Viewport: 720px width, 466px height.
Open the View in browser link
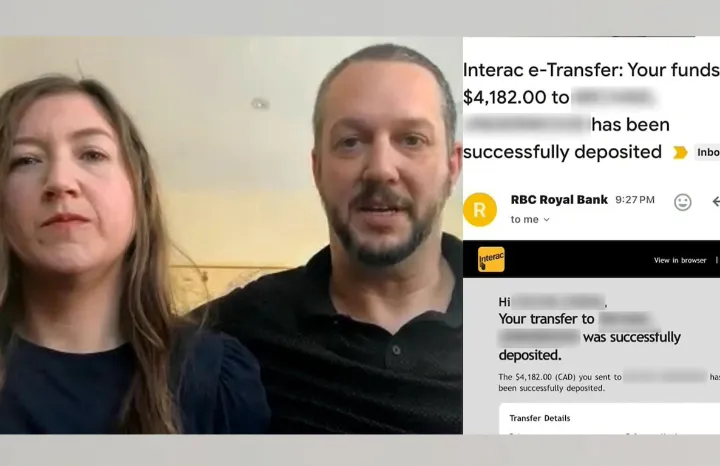pos(680,260)
